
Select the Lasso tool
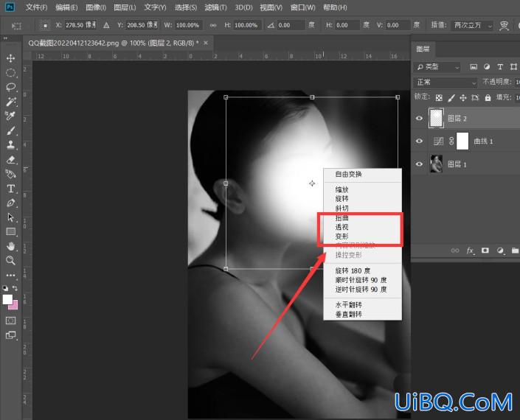click(10, 87)
